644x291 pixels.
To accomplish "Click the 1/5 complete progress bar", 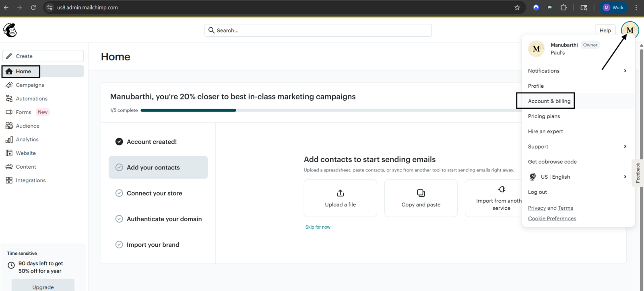I will pos(331,110).
